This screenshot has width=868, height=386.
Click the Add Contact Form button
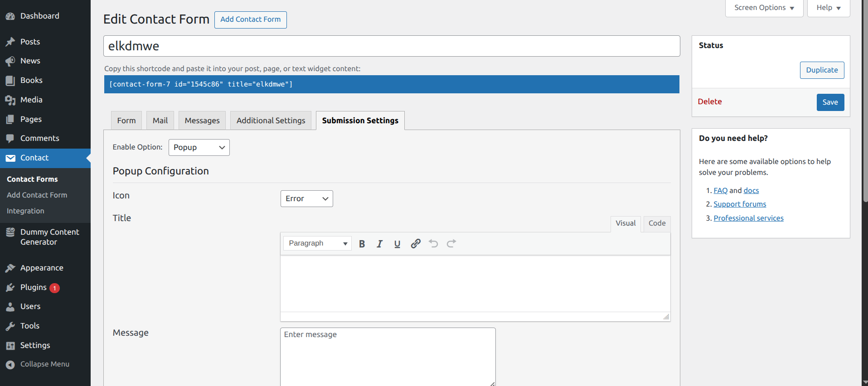pos(251,19)
